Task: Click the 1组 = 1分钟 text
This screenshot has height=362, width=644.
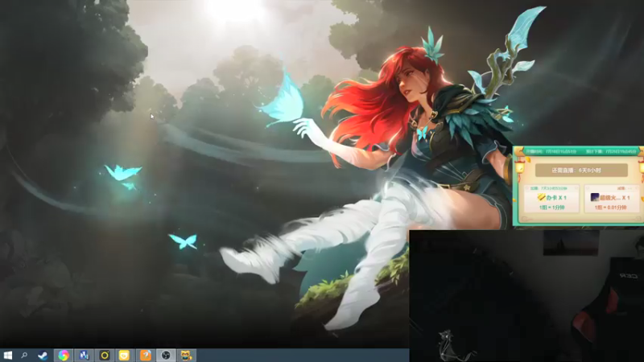Action: [x=551, y=208]
